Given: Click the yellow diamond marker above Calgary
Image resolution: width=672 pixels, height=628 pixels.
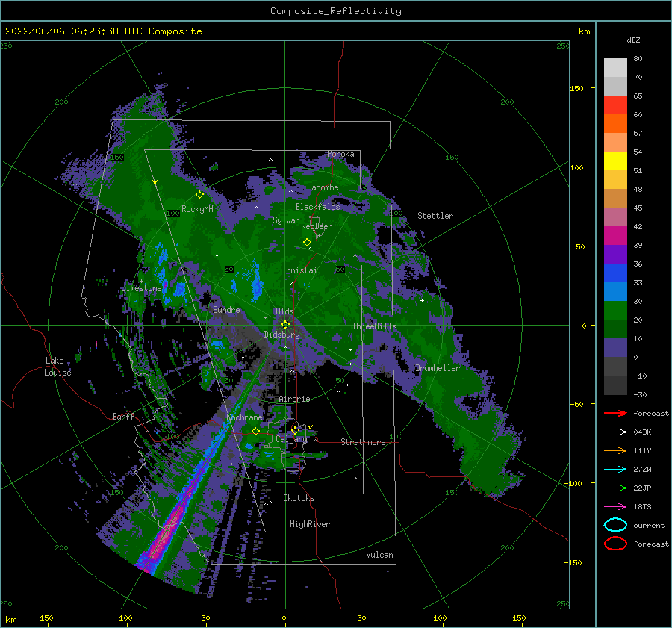Looking at the screenshot, I should tap(295, 430).
